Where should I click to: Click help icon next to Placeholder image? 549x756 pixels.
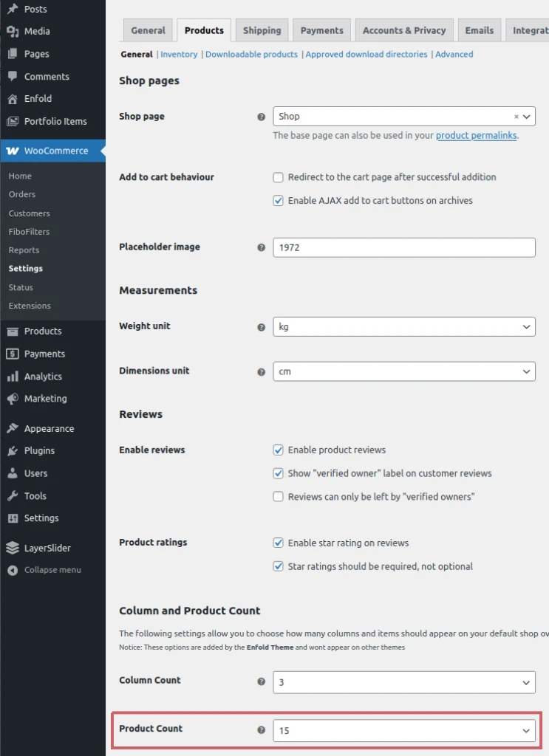261,247
